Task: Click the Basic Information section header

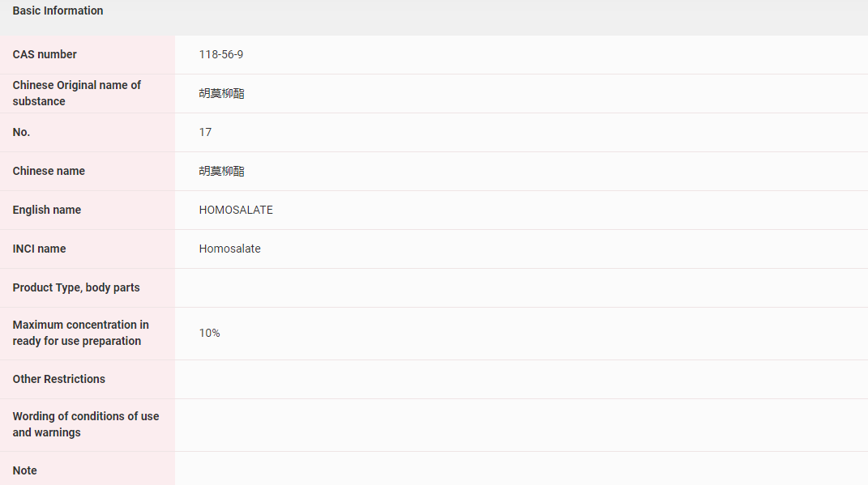Action: point(58,11)
